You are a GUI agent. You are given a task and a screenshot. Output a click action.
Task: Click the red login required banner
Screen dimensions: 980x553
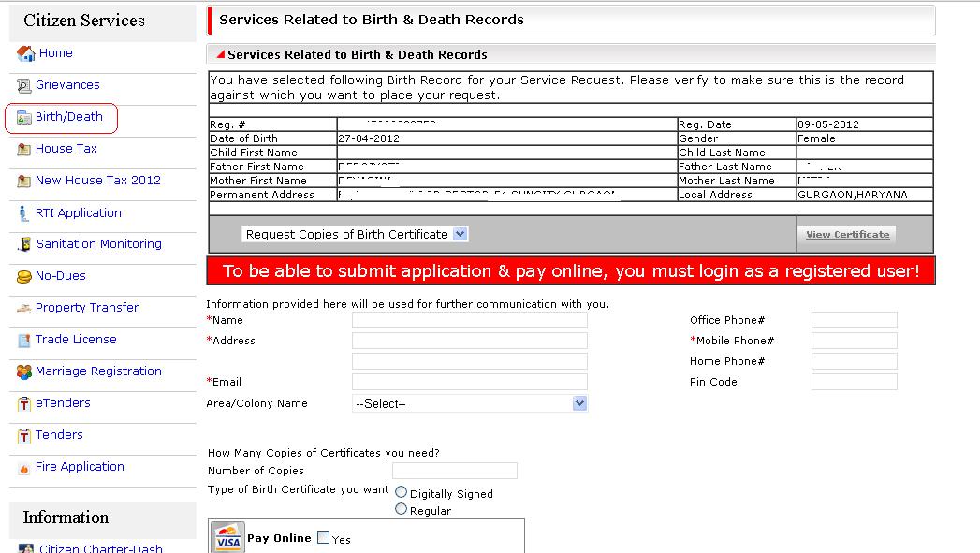(x=571, y=271)
